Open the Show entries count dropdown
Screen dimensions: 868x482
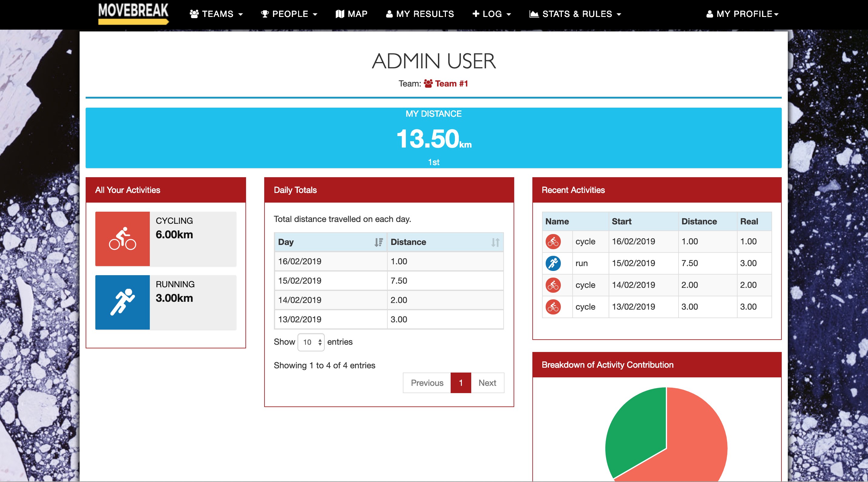pos(311,342)
